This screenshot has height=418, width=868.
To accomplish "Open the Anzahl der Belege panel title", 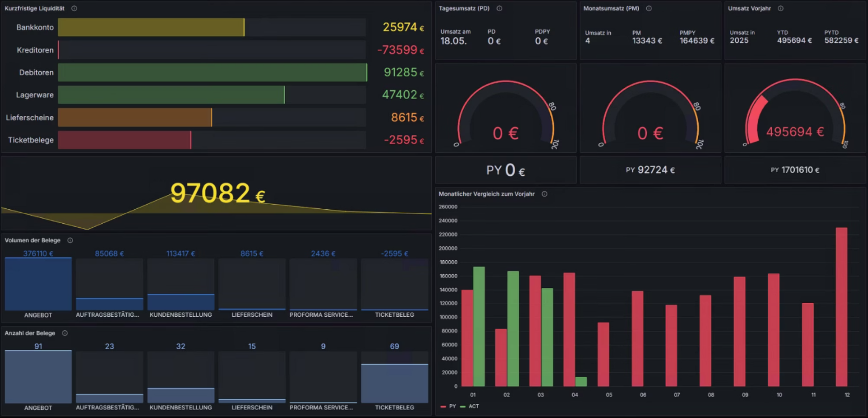I will 30,333.
